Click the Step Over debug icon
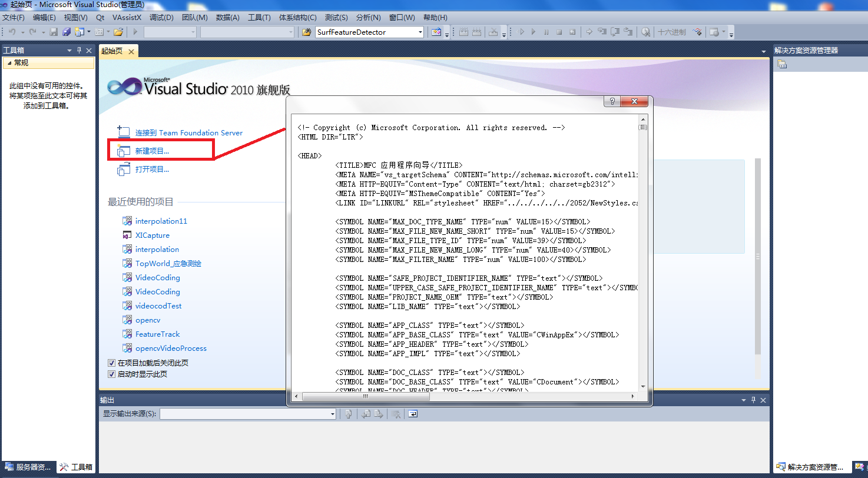Screen dimensions: 868x478 click(615, 32)
